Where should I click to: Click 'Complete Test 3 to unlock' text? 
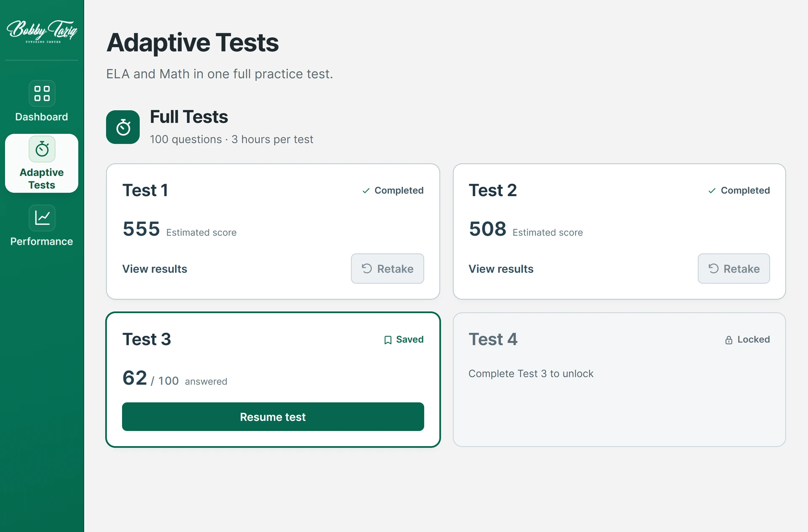click(531, 374)
